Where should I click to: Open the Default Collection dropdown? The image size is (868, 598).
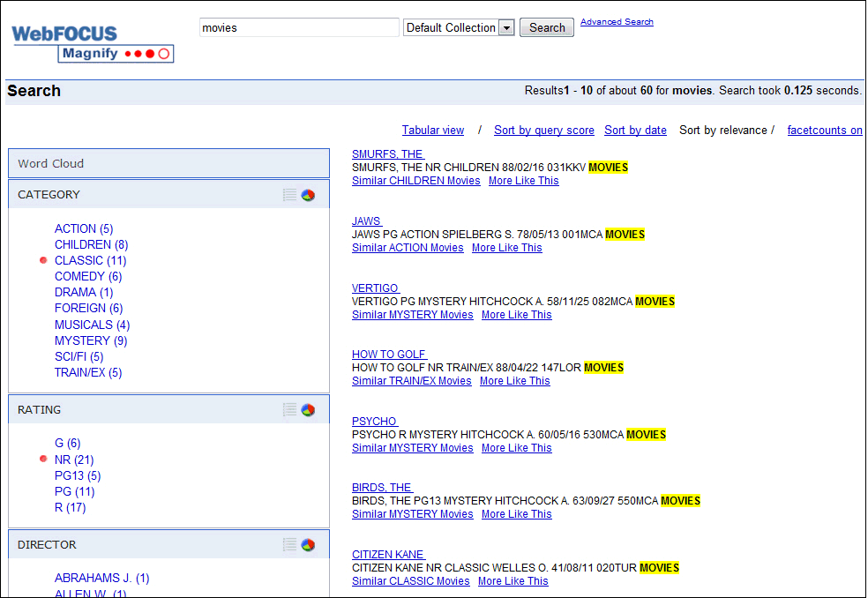[x=506, y=27]
